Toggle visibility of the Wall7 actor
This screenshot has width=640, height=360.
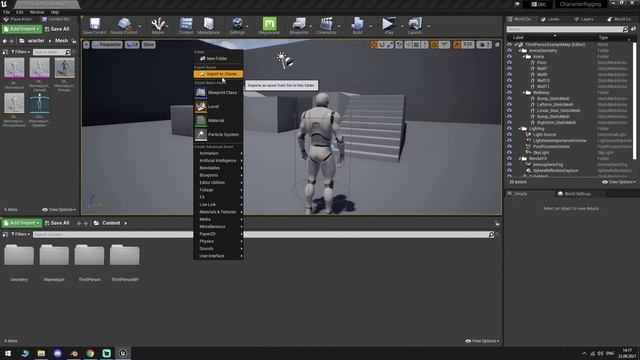pyautogui.click(x=509, y=69)
